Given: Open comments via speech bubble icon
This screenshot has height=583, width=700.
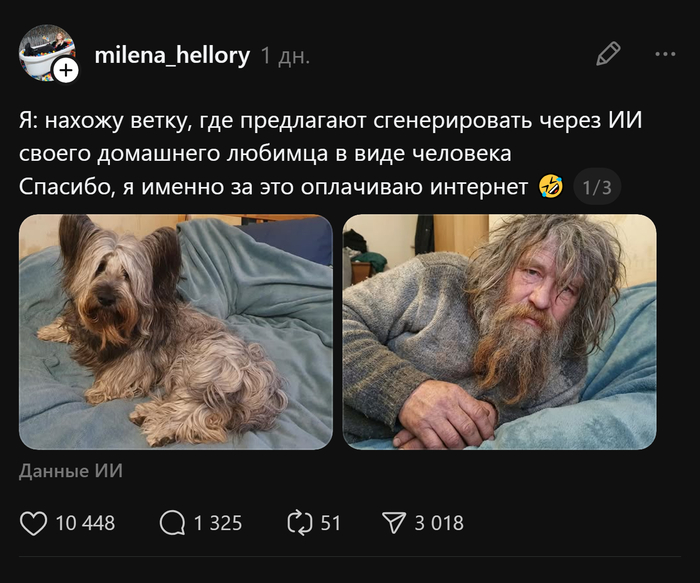Looking at the screenshot, I should 172,523.
